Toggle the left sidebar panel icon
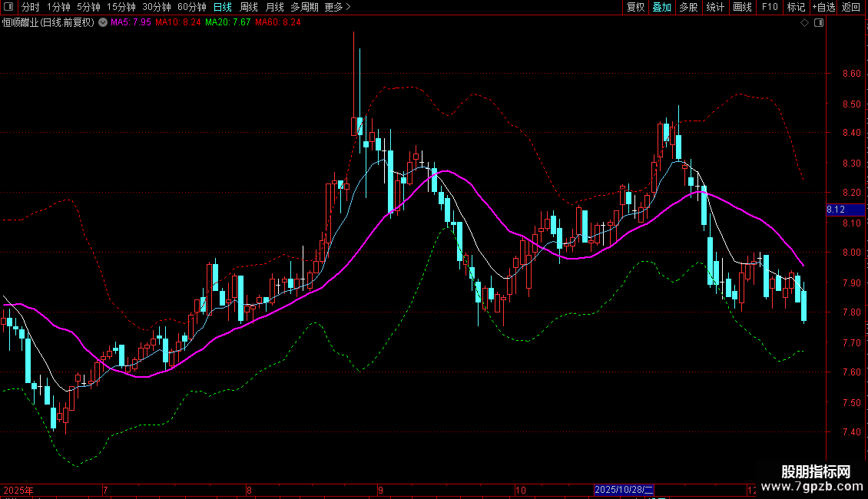The image size is (868, 499). 8,7
